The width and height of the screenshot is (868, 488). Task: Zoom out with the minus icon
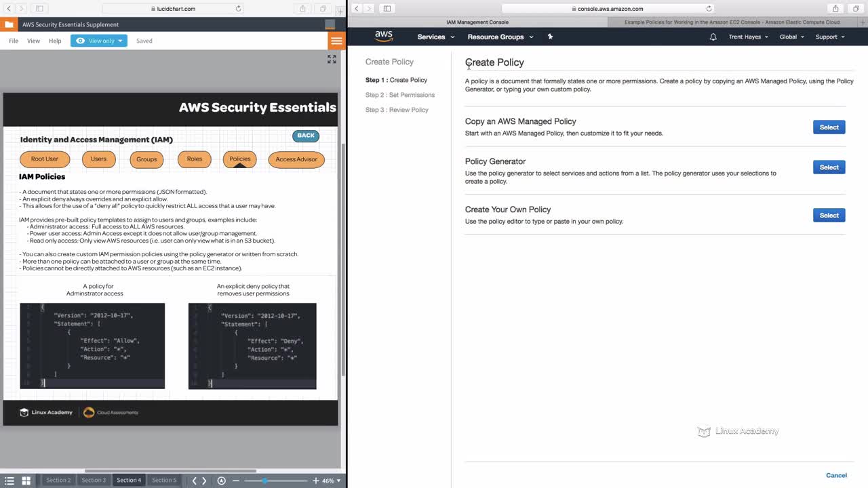236,481
